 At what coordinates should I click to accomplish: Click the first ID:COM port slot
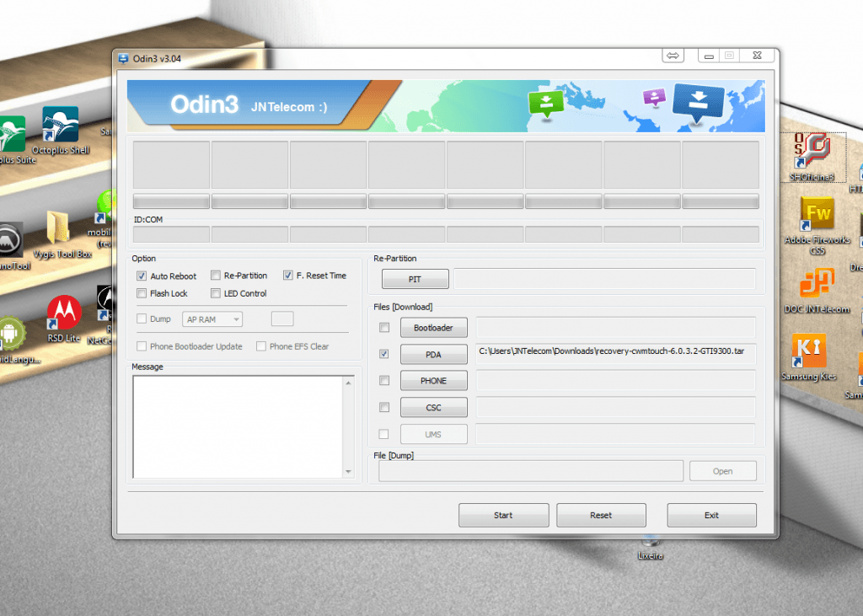(x=171, y=234)
